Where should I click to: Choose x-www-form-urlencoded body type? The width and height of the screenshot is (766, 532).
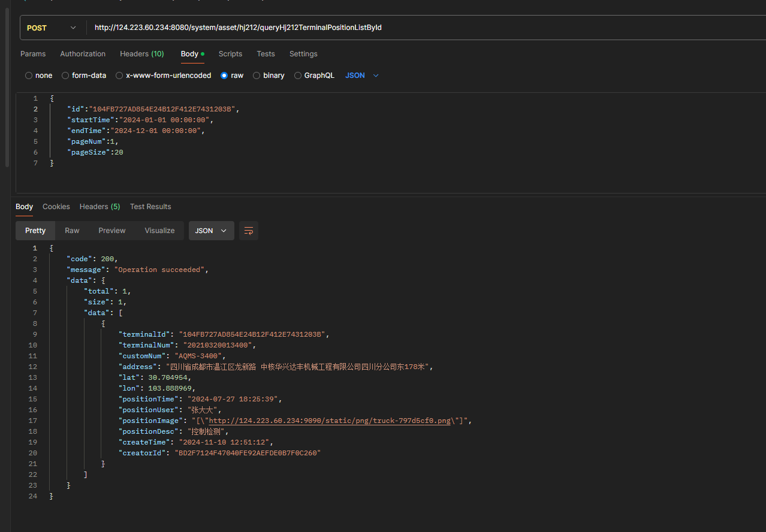tap(119, 75)
